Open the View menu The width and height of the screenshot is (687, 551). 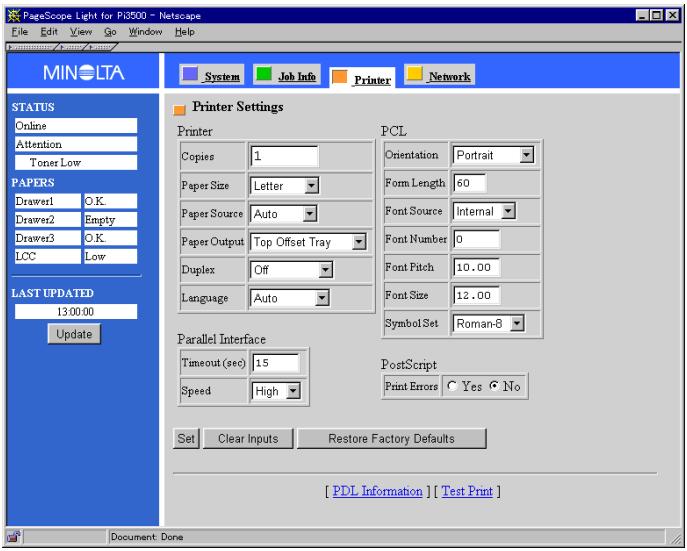pos(81,32)
